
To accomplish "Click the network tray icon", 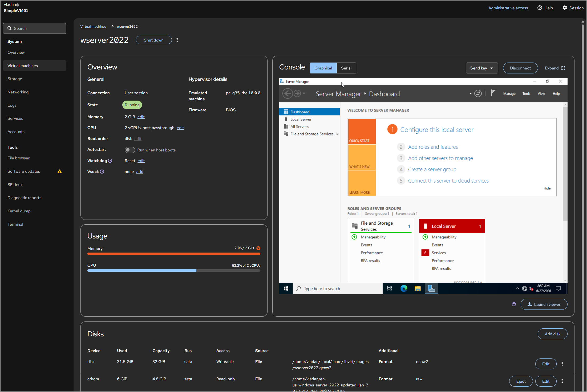I will pyautogui.click(x=524, y=288).
